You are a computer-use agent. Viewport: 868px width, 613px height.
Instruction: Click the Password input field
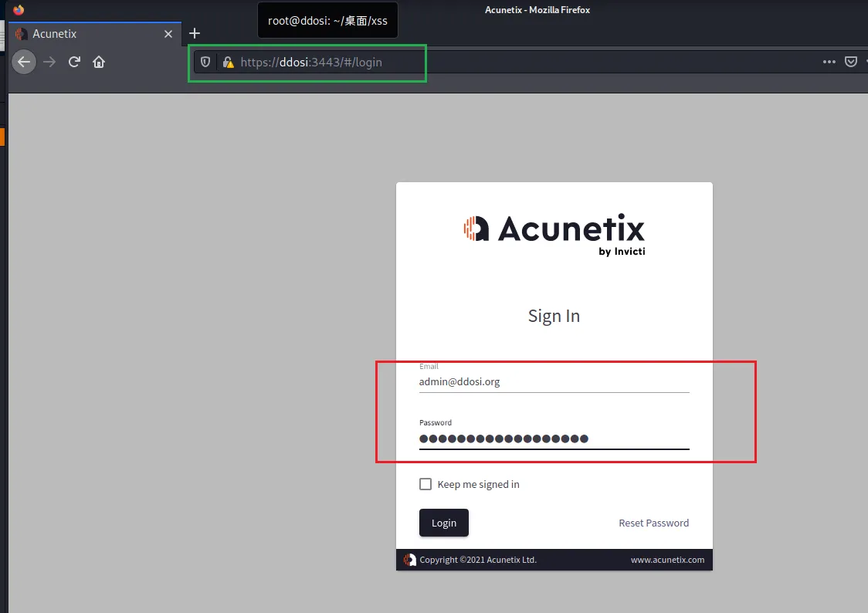(x=554, y=439)
